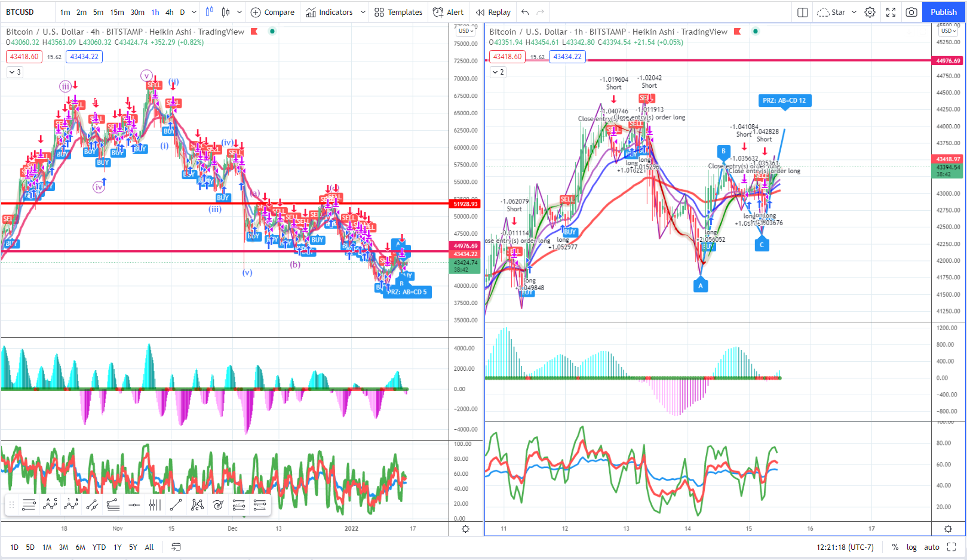Open the Indicators dialog
967x560 pixels.
pos(330,12)
